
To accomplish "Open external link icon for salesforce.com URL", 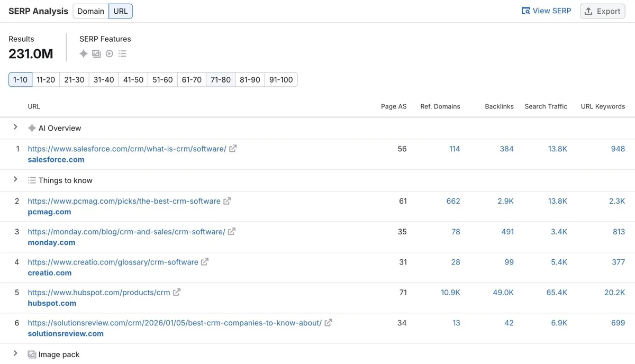I will point(233,149).
